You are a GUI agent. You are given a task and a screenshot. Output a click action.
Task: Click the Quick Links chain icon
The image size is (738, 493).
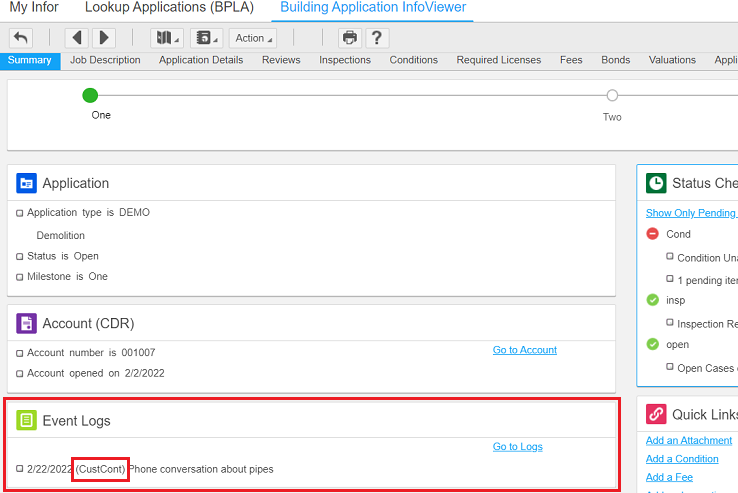656,414
